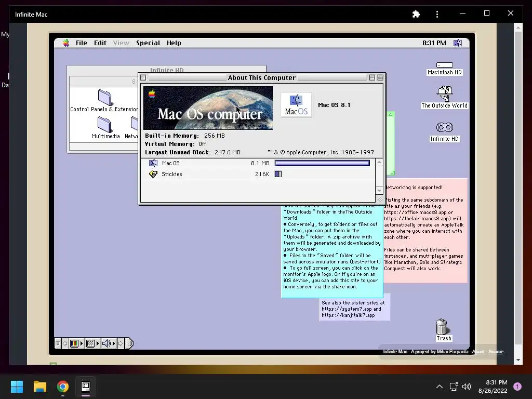
Task: Open the Multimedia folder in Infinite HD window
Action: [105, 128]
